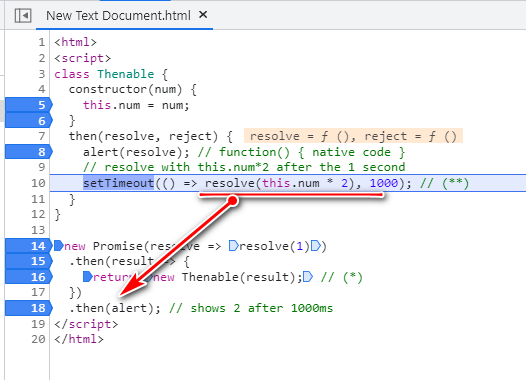Remove the breakpoint on line 18
526x380 pixels.
pyautogui.click(x=29, y=308)
